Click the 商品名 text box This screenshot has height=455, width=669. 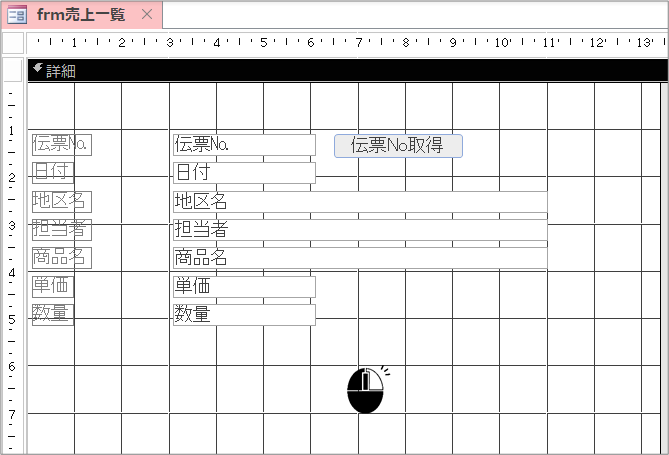click(x=360, y=258)
